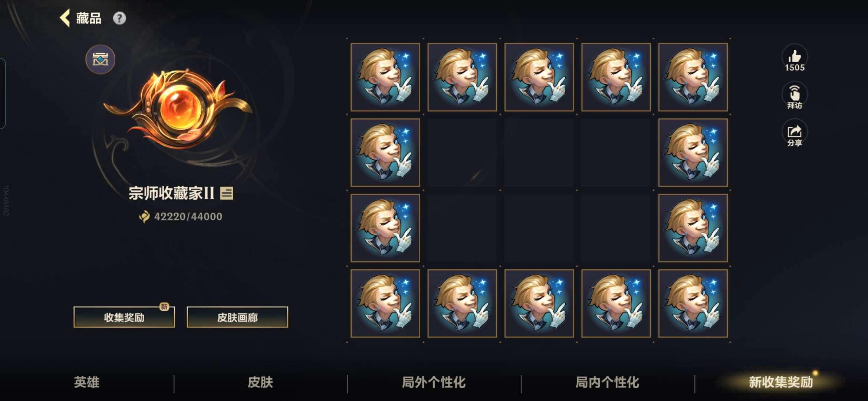
Task: Open the 局内个性化 tab
Action: tap(608, 382)
